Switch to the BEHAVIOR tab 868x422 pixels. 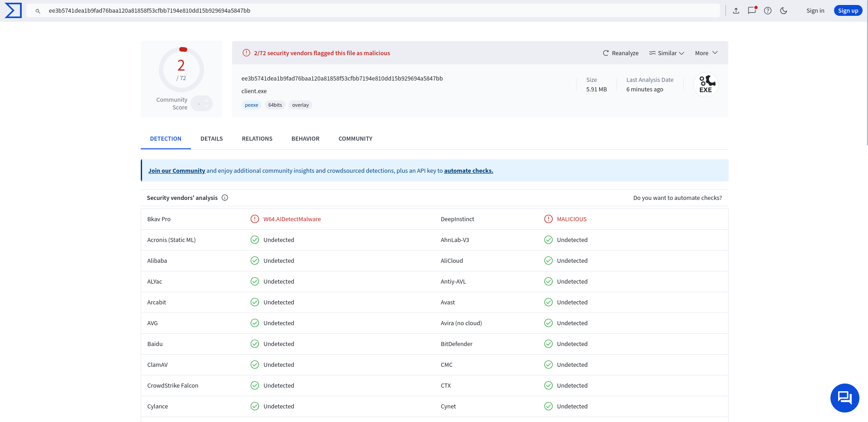click(305, 139)
